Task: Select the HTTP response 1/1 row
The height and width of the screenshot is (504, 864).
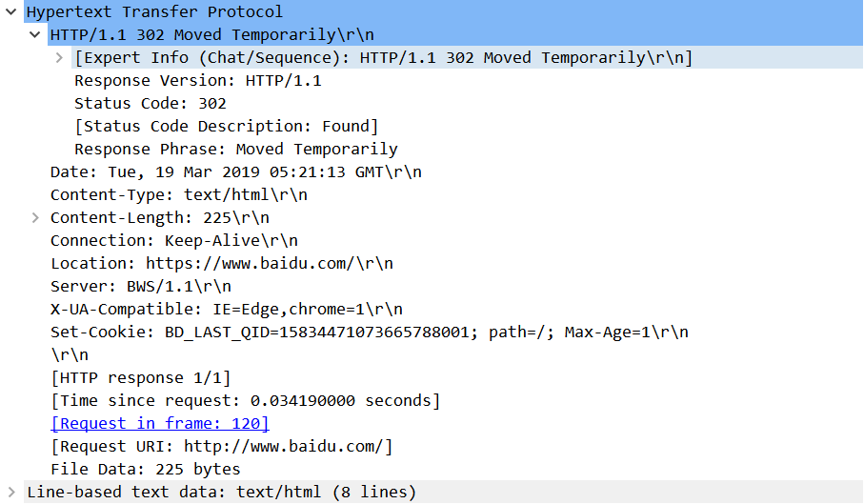Action: tap(141, 378)
